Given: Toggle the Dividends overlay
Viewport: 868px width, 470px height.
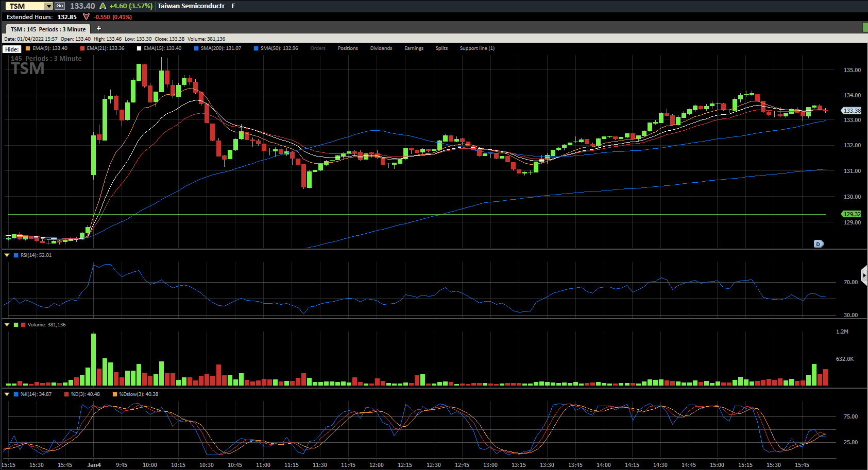Looking at the screenshot, I should pyautogui.click(x=381, y=48).
